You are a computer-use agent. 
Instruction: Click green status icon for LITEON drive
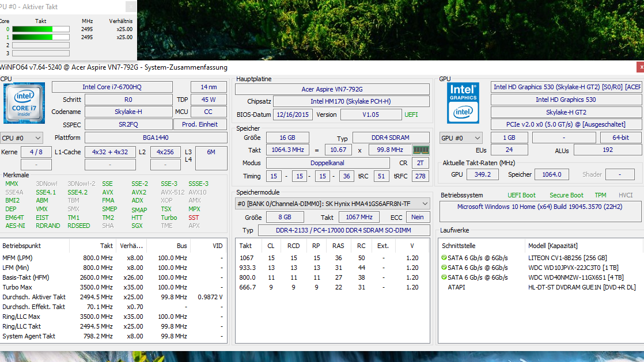pos(444,258)
